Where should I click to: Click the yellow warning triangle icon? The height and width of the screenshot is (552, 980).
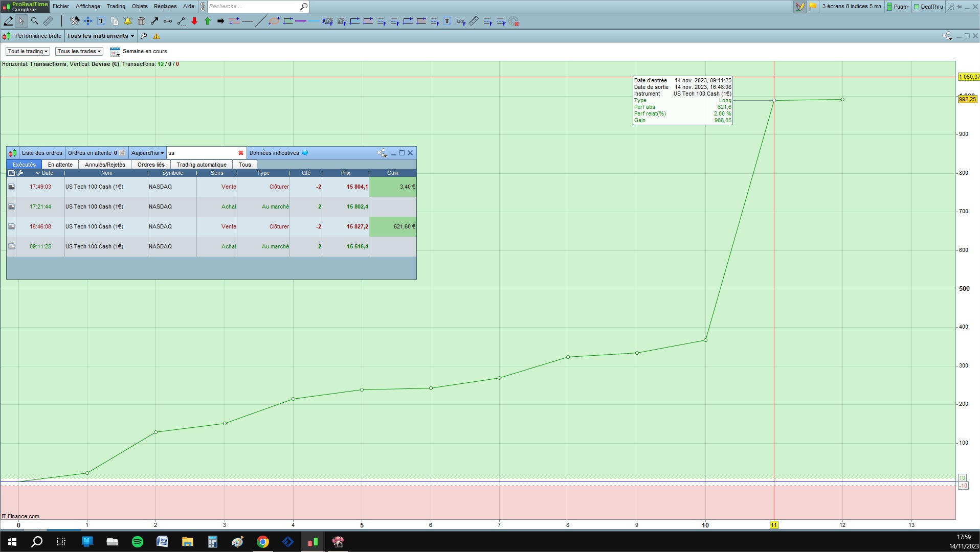(x=157, y=36)
